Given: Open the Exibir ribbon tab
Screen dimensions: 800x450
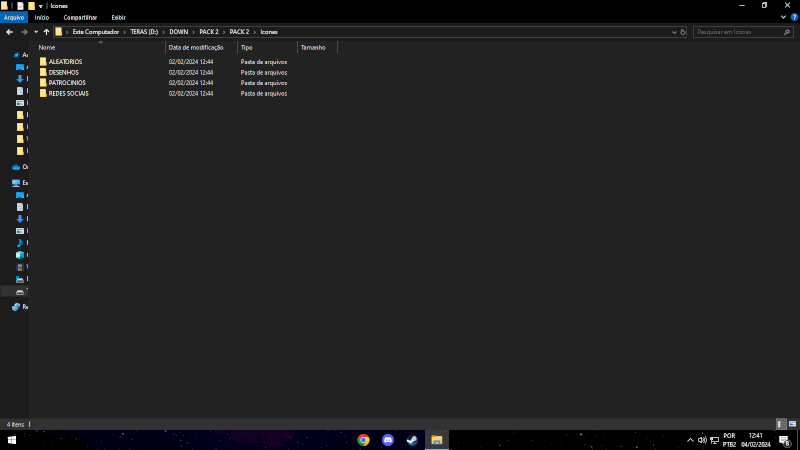Looking at the screenshot, I should pos(118,17).
